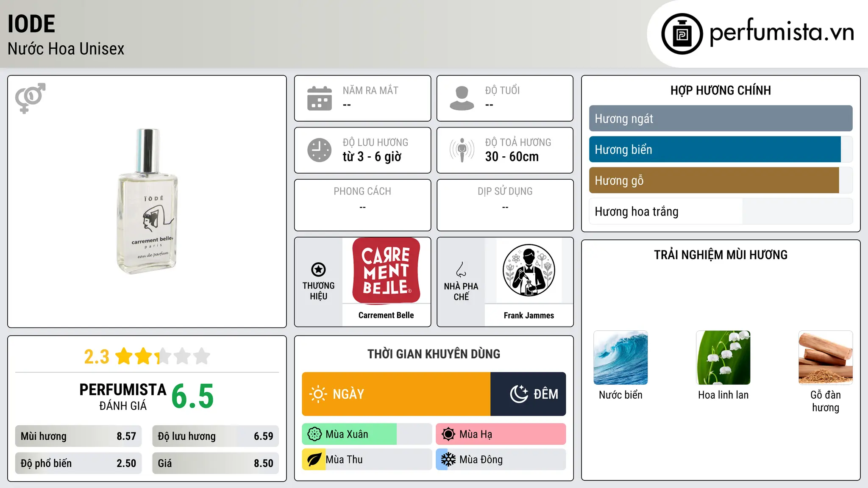The height and width of the screenshot is (488, 868).
Task: Click the Nước Hoa Unisex subtitle
Action: 66,49
